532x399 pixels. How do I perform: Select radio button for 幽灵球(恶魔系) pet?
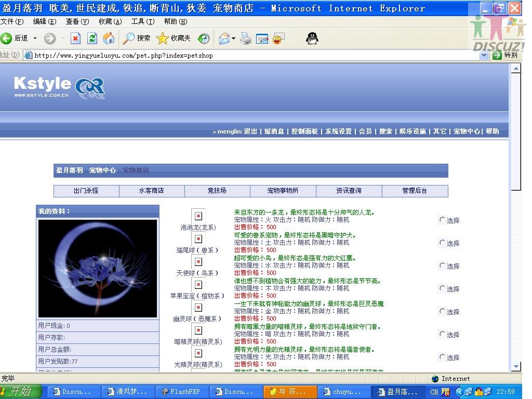click(442, 311)
